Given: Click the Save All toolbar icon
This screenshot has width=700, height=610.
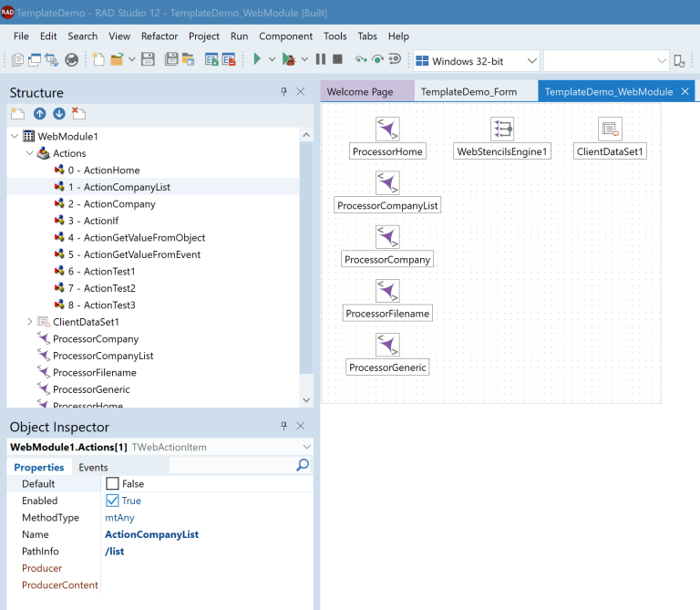Looking at the screenshot, I should [171, 59].
